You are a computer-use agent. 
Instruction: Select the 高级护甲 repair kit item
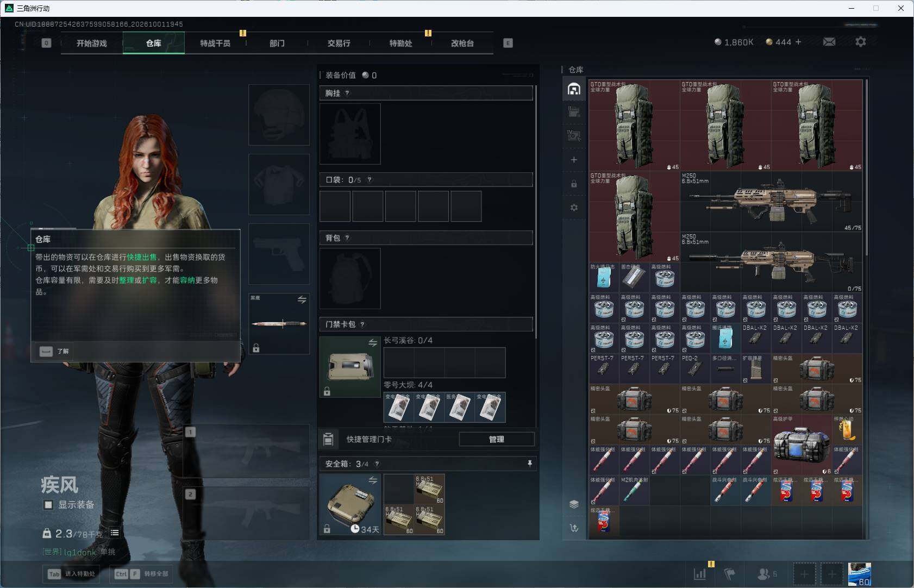tap(802, 445)
